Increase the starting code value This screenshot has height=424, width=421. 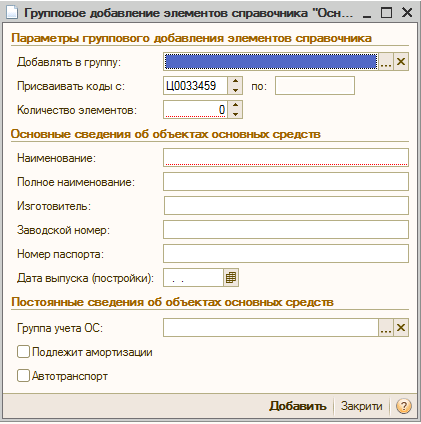(x=235, y=81)
